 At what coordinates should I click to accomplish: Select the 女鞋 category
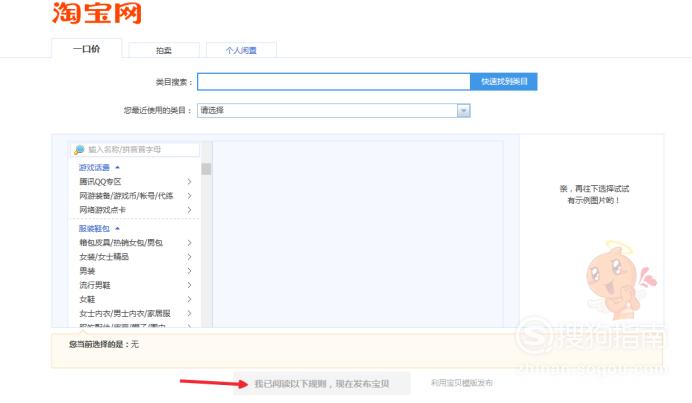point(87,299)
